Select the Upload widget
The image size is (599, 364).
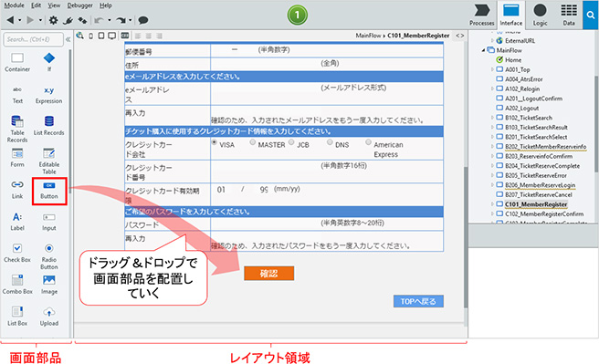pos(49,317)
